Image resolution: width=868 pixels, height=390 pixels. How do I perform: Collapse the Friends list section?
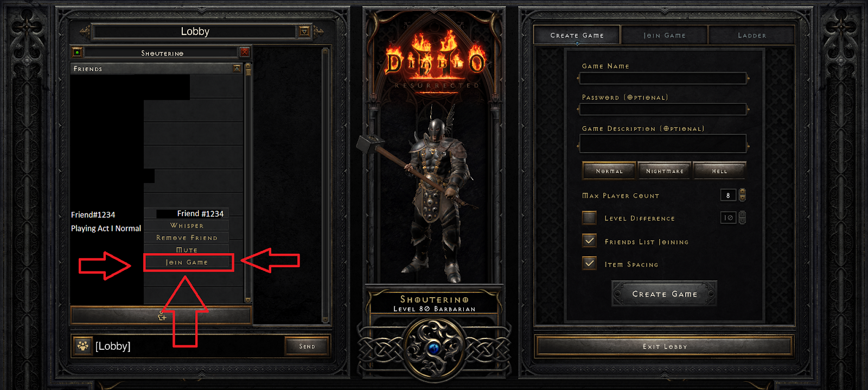237,68
